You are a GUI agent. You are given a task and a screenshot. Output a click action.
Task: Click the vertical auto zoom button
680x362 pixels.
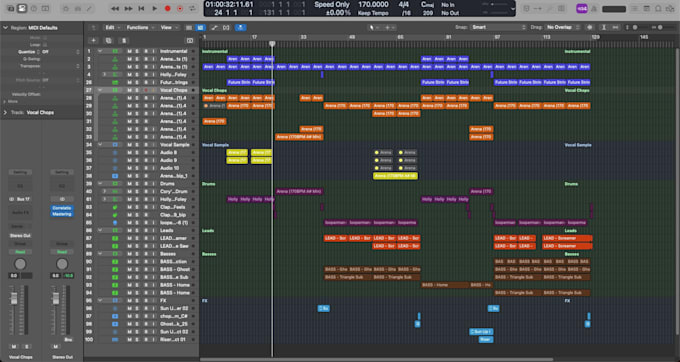(x=603, y=27)
